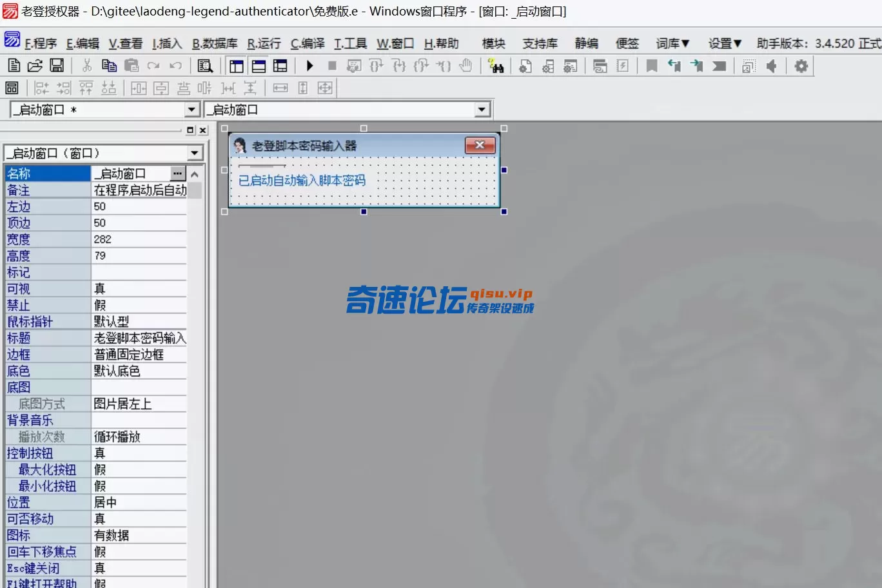Click the Stop square icon
Screen dimensions: 882x588
pyautogui.click(x=332, y=66)
